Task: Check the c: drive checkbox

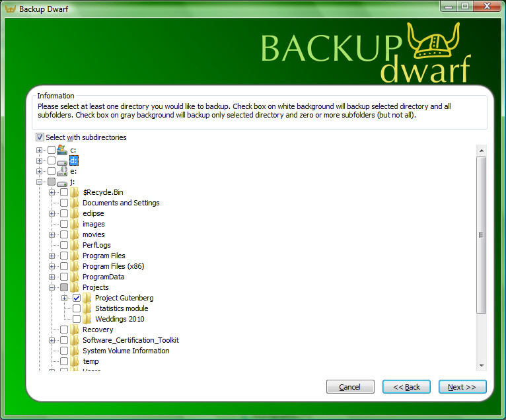Action: click(52, 150)
